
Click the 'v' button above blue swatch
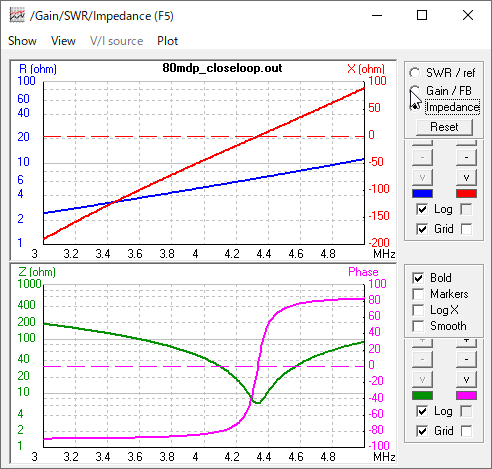click(422, 177)
